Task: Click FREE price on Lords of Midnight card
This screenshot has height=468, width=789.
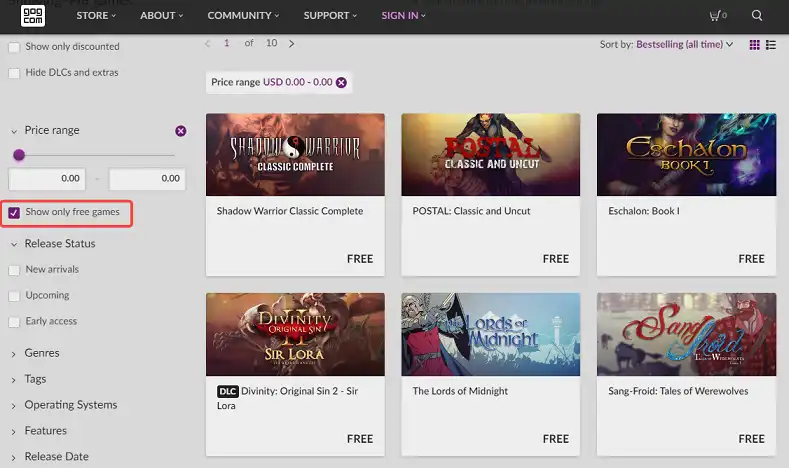Action: [x=556, y=439]
